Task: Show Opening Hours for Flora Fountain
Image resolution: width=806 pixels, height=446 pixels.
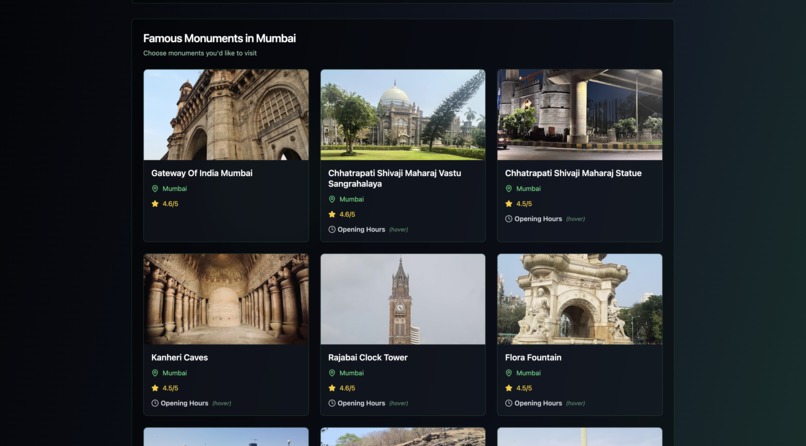Action: click(538, 403)
